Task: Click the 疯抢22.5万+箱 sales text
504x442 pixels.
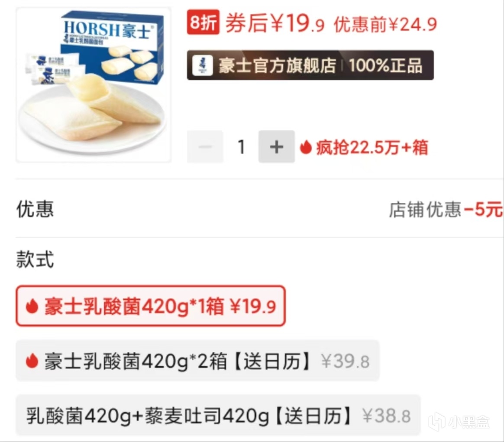Action: [x=372, y=147]
